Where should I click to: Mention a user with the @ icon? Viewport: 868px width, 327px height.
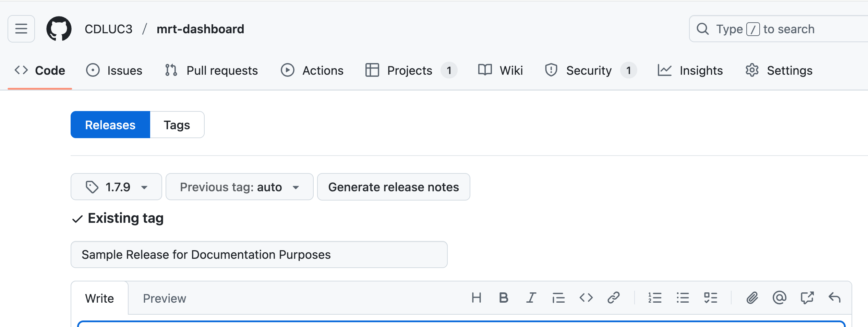click(x=780, y=298)
